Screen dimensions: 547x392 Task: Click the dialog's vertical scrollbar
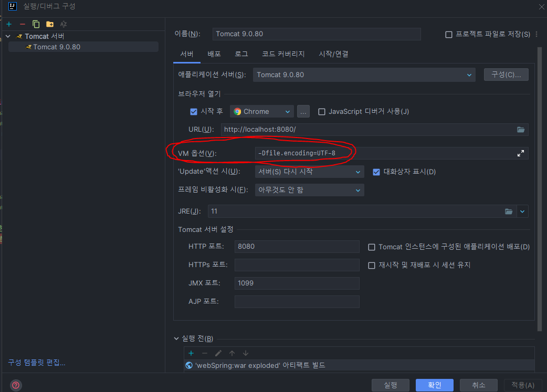540,189
